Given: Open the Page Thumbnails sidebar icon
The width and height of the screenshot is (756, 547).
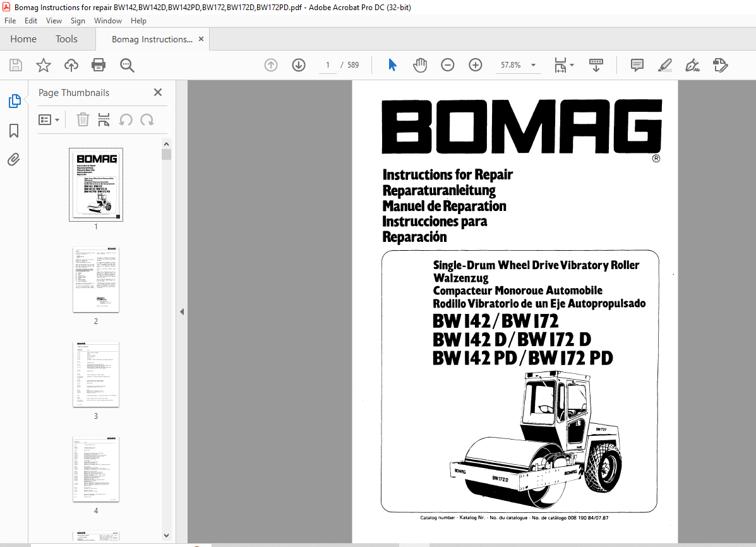Looking at the screenshot, I should [15, 101].
